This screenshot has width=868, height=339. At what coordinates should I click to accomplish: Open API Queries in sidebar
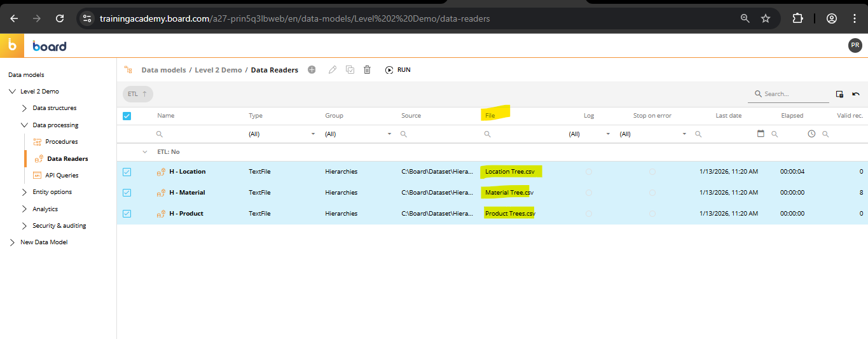[62, 176]
